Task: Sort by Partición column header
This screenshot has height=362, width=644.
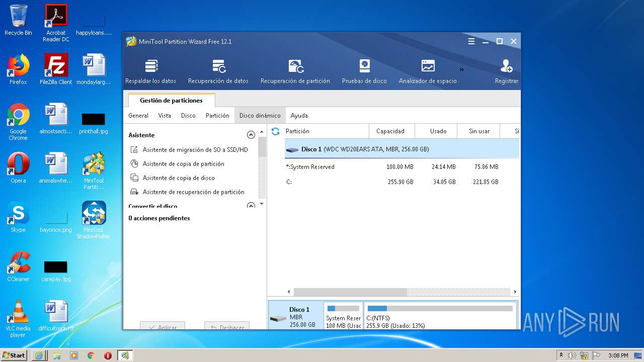Action: (326, 131)
